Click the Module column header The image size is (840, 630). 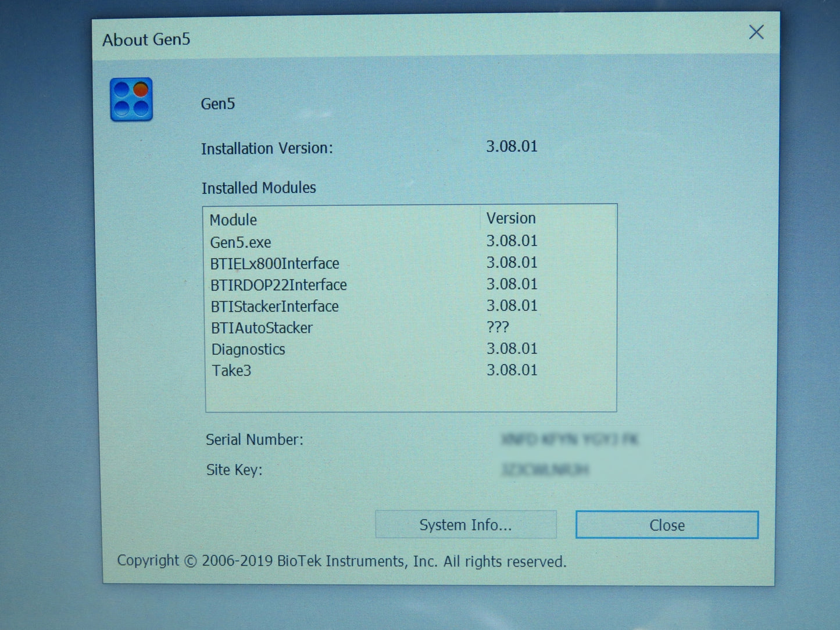pyautogui.click(x=233, y=220)
